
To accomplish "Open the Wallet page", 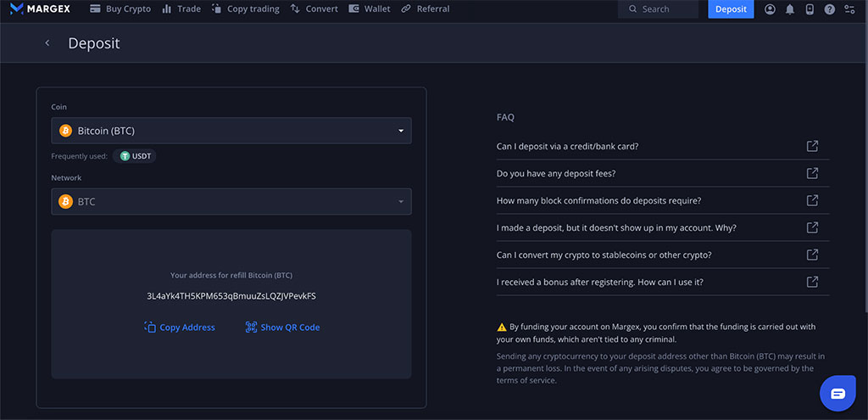I will 370,8.
